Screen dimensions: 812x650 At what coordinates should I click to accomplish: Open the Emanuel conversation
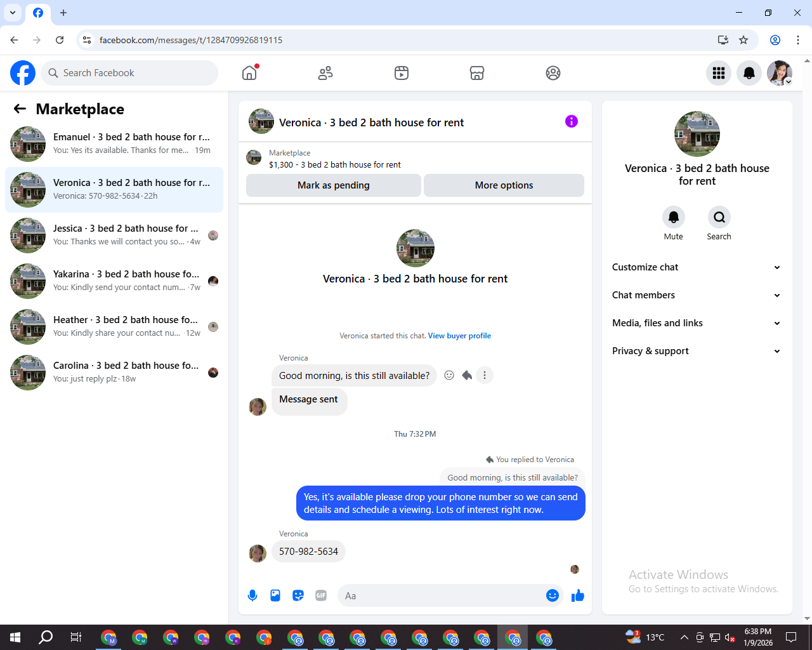click(x=114, y=144)
